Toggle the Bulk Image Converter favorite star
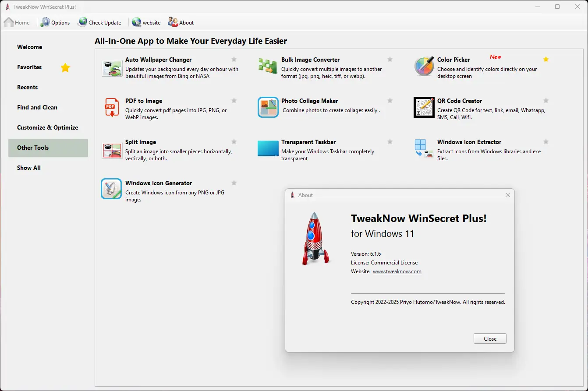 tap(390, 60)
